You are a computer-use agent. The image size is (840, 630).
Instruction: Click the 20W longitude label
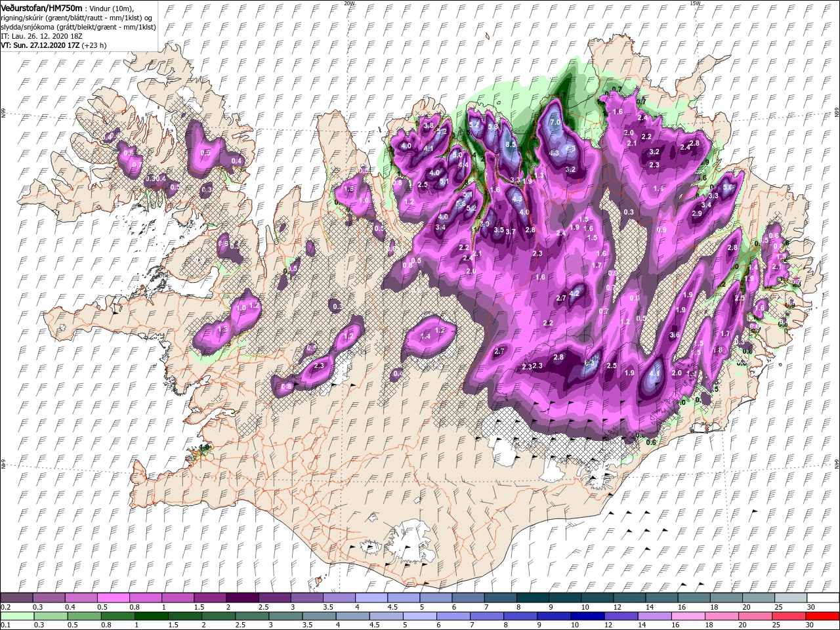point(349,3)
